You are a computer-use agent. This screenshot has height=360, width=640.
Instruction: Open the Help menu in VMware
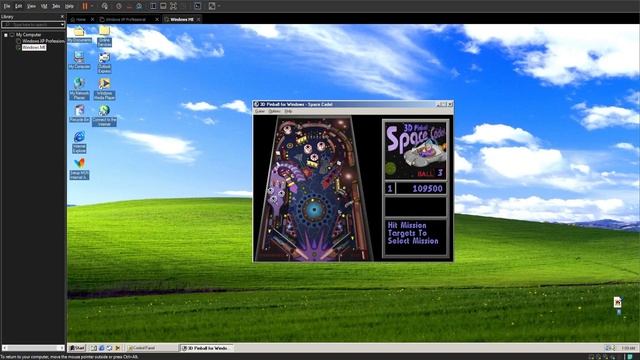(69, 6)
